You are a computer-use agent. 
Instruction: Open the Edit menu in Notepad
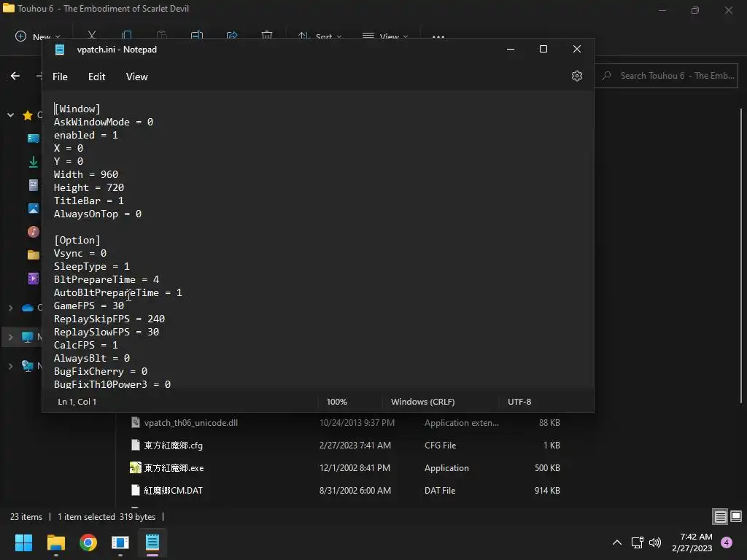click(x=97, y=77)
